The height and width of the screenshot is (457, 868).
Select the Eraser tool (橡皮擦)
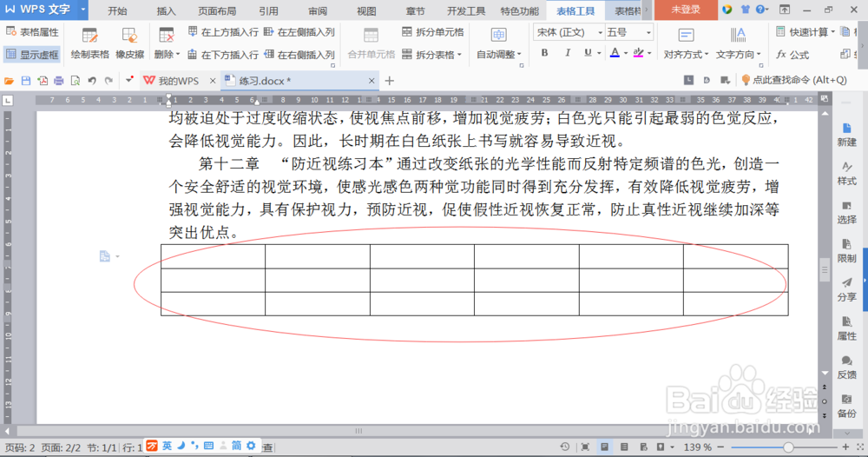coord(129,43)
